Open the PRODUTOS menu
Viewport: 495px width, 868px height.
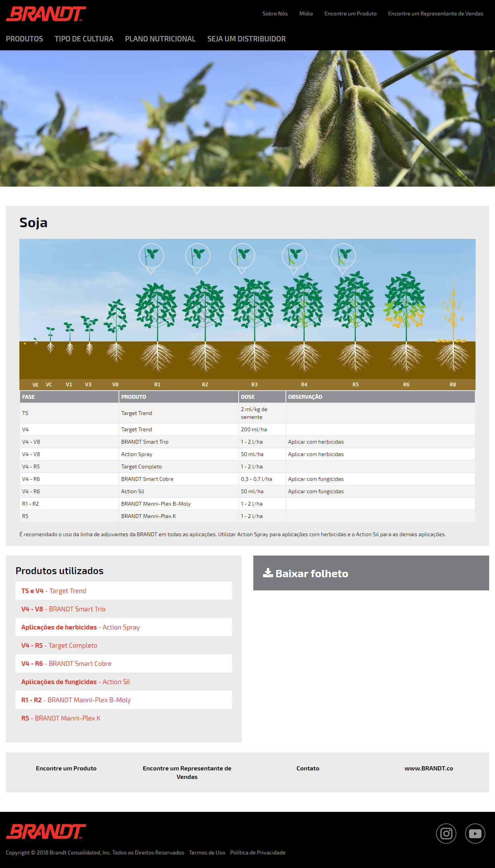(x=24, y=39)
